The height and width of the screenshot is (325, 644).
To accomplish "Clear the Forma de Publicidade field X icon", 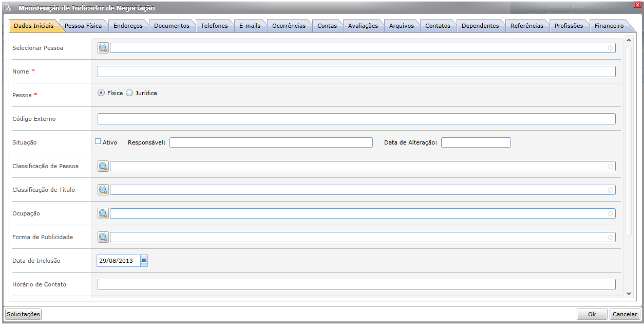I will point(610,237).
